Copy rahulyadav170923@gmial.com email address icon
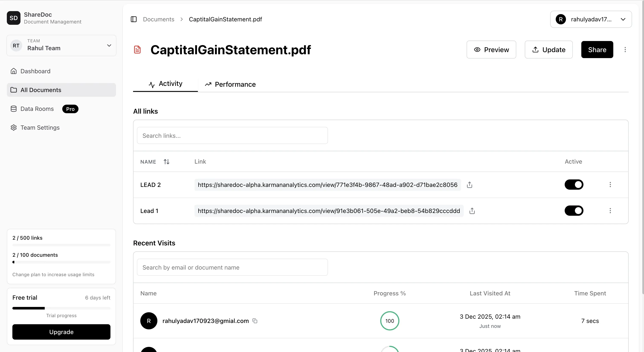This screenshot has height=352, width=644. pos(255,321)
